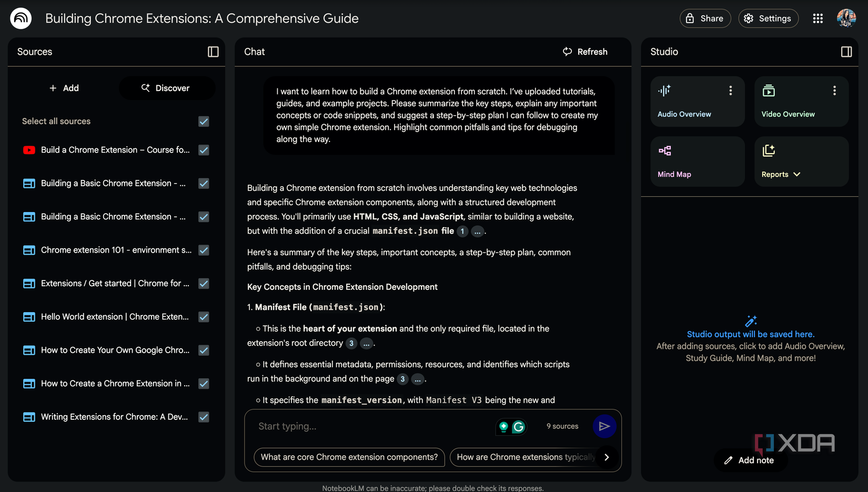This screenshot has width=868, height=492.
Task: Open Google apps grid icon
Action: click(817, 18)
